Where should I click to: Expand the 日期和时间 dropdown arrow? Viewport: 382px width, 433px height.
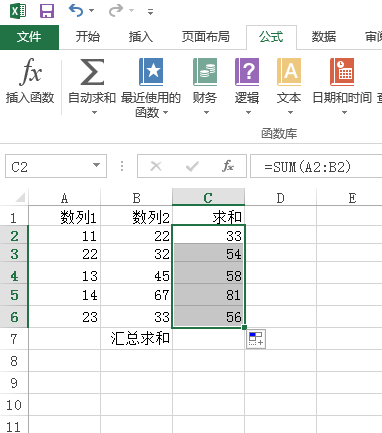click(x=344, y=113)
